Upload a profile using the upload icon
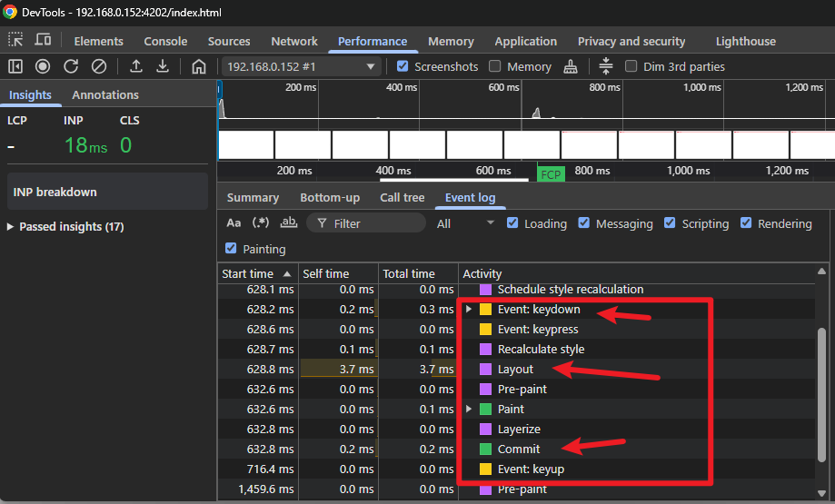Screen dimensions: 835x504 point(135,66)
